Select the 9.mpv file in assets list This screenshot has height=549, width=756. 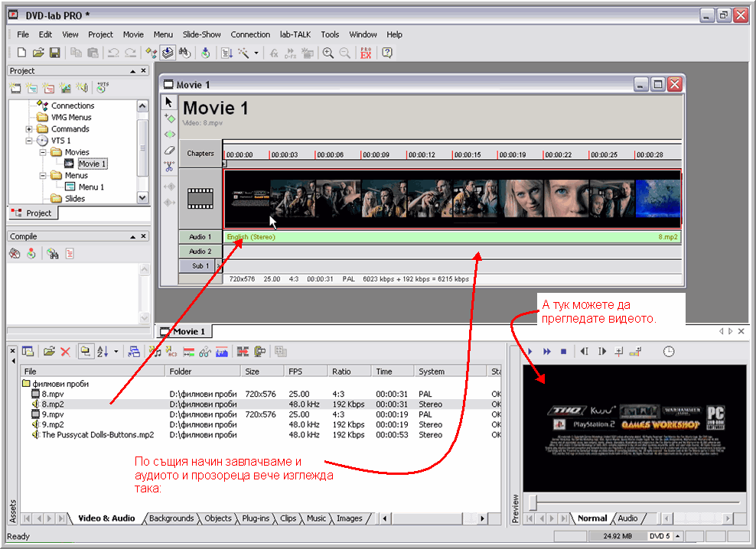point(53,414)
